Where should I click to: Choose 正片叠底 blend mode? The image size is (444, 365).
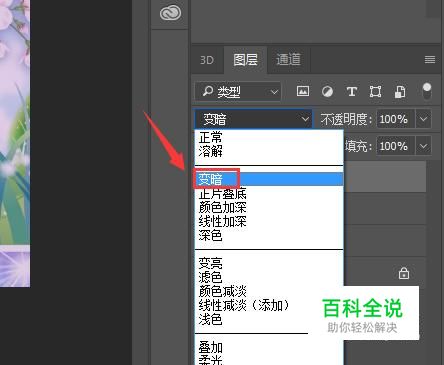[x=269, y=193]
